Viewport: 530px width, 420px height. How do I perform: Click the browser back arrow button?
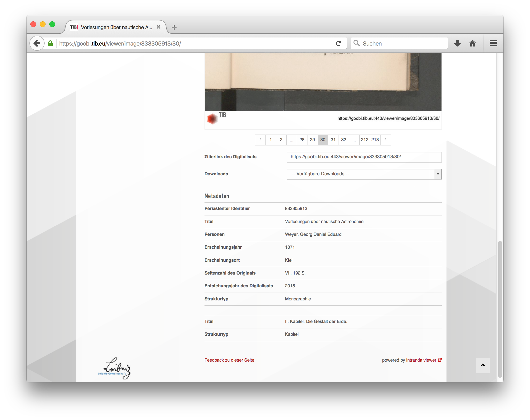[x=37, y=43]
